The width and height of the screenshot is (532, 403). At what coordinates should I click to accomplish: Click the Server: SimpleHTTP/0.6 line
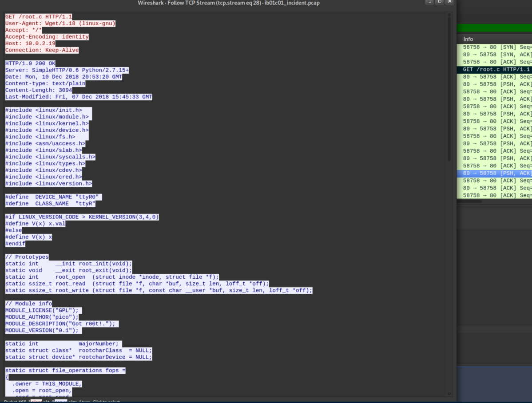[67, 70]
